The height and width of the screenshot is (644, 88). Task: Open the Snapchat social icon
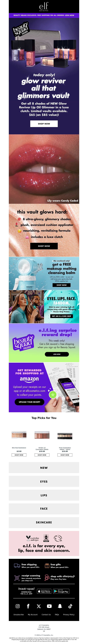60,606
